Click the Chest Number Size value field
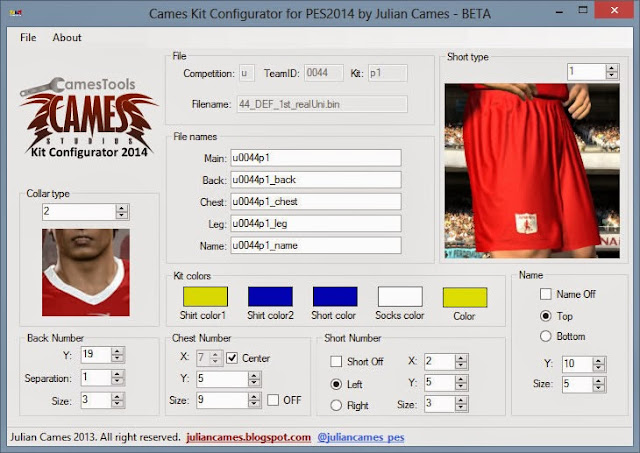 222,400
